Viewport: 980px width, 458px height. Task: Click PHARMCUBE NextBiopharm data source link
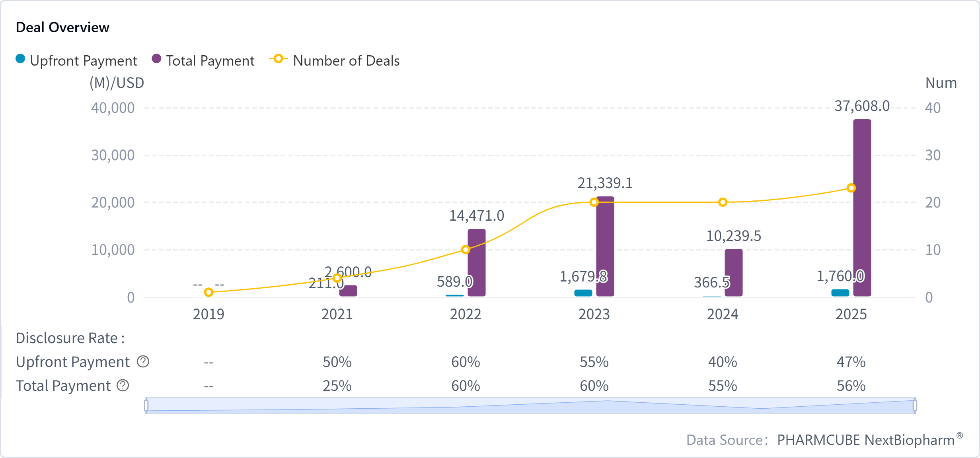(866, 440)
